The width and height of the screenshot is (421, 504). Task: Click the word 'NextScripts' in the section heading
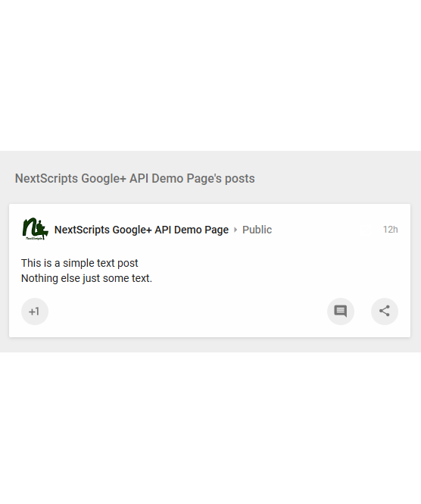pyautogui.click(x=46, y=178)
